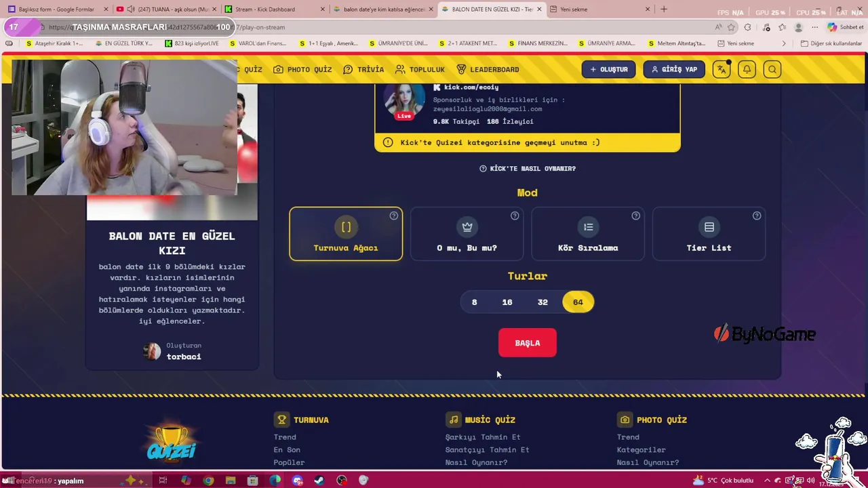Open footer Popüler link
This screenshot has height=488, width=868.
[x=289, y=463]
